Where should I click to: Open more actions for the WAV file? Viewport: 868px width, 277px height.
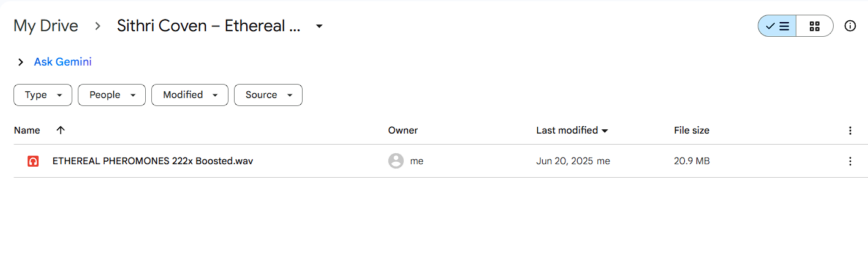tap(850, 161)
